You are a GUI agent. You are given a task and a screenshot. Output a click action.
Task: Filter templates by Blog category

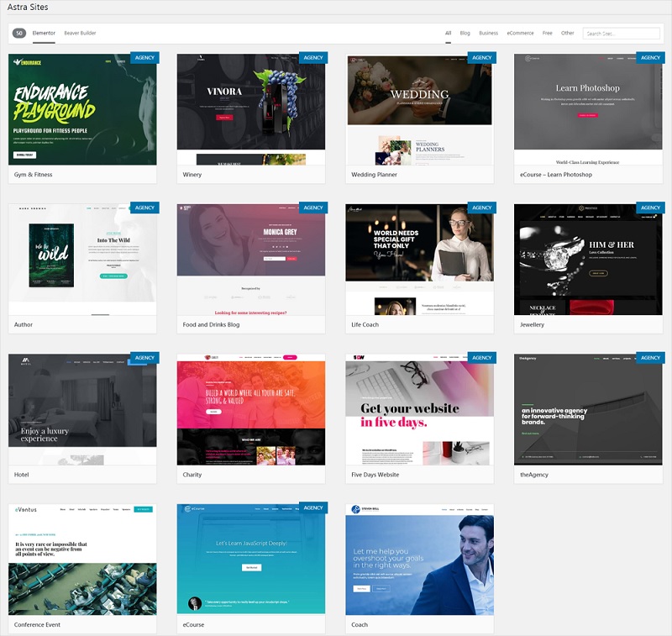click(x=465, y=34)
